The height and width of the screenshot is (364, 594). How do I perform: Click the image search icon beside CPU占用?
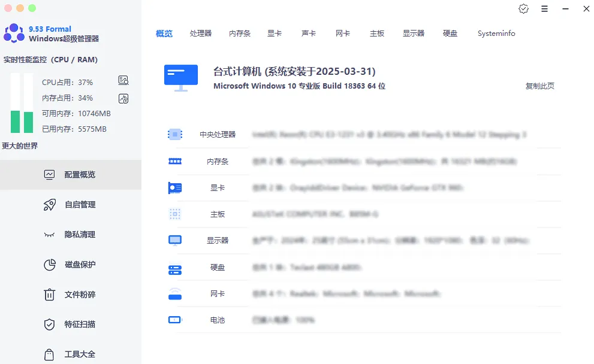pos(123,80)
